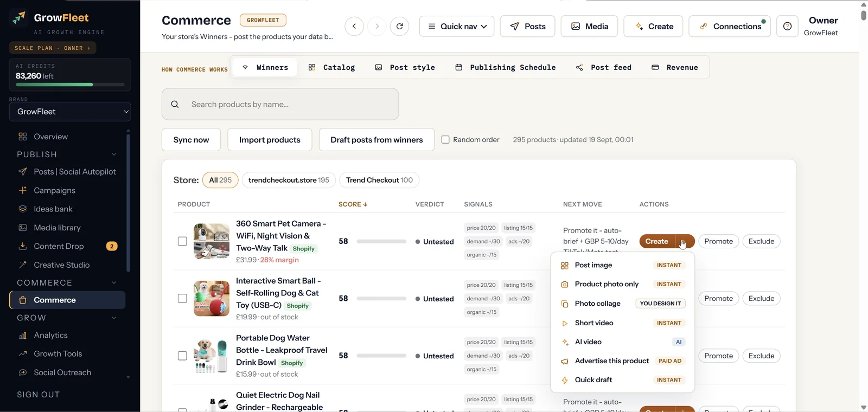
Task: Expand the Scale Plan Owner badge
Action: coord(53,48)
